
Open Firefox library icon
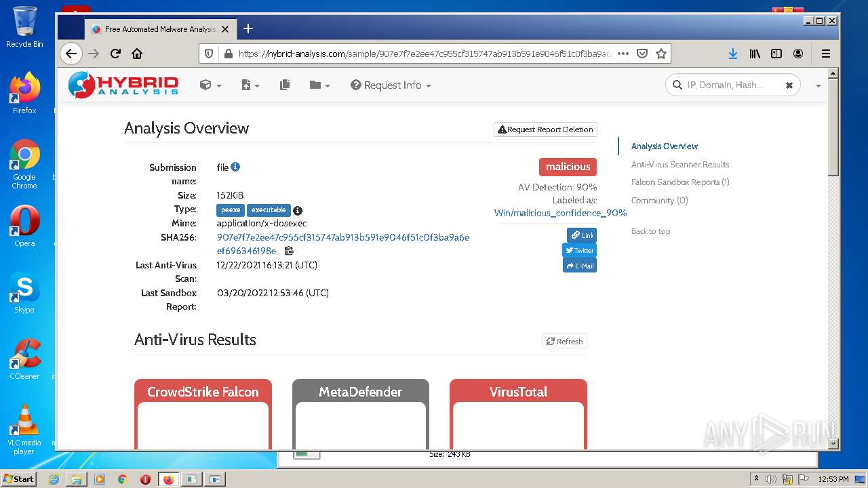coord(755,54)
